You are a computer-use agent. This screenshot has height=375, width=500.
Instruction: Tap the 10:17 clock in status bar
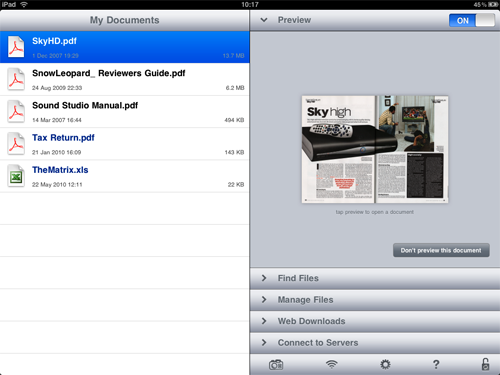coord(250,4)
